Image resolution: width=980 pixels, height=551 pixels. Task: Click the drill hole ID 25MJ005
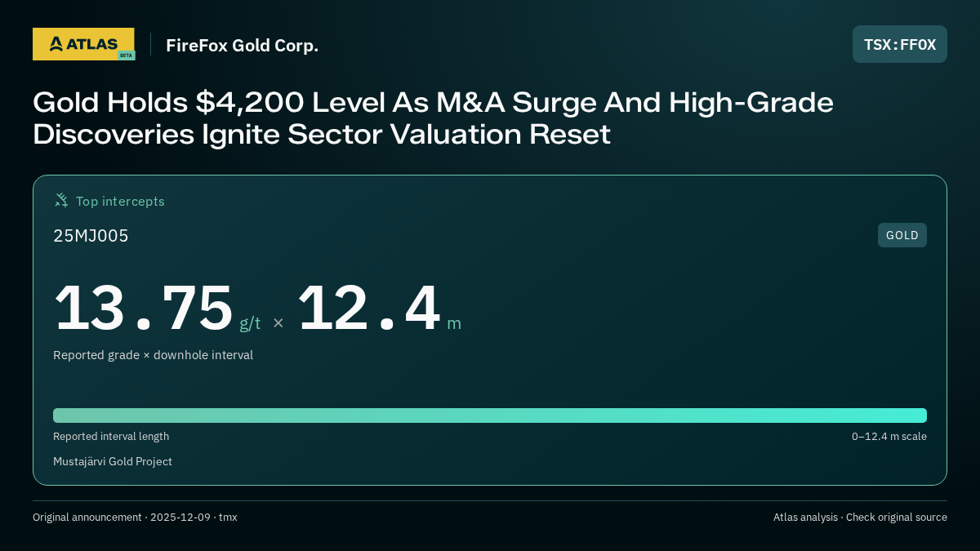click(x=91, y=236)
